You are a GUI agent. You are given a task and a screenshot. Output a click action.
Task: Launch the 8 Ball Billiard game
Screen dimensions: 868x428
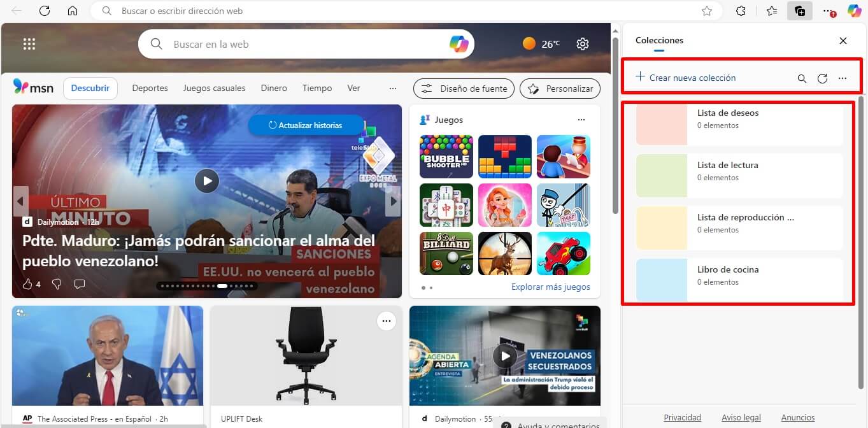[x=446, y=253]
